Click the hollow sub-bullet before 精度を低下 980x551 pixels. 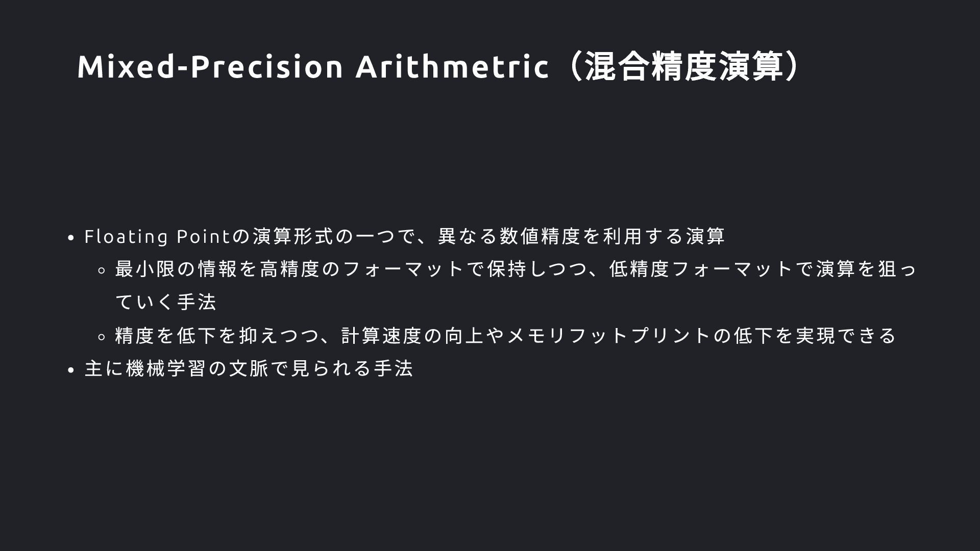(x=102, y=337)
